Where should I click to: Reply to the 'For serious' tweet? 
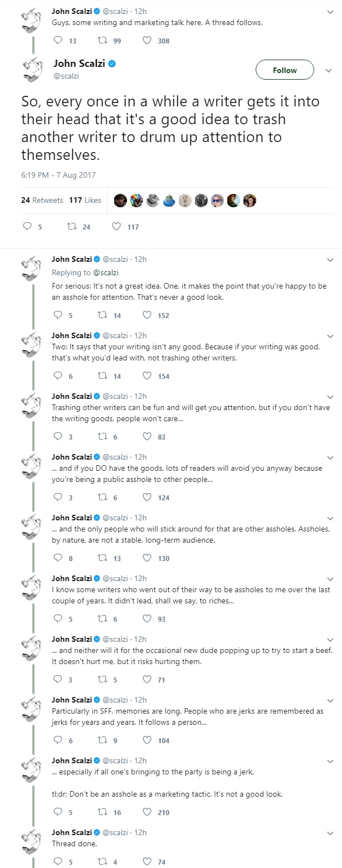[58, 315]
